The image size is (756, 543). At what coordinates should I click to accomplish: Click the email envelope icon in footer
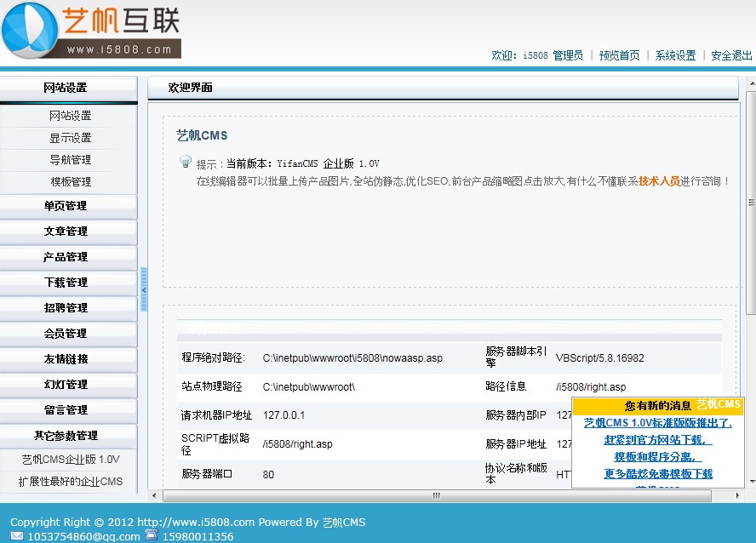point(17,536)
